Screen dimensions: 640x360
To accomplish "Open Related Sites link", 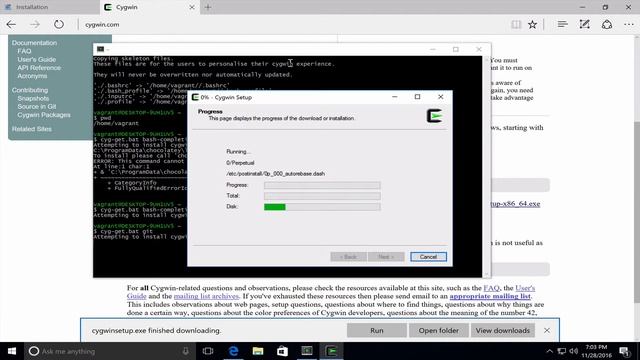I will 31,129.
